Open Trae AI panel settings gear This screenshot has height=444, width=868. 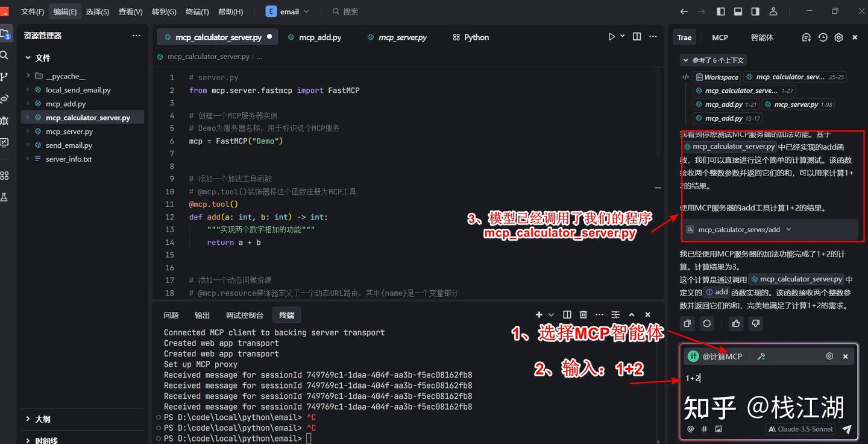(838, 37)
